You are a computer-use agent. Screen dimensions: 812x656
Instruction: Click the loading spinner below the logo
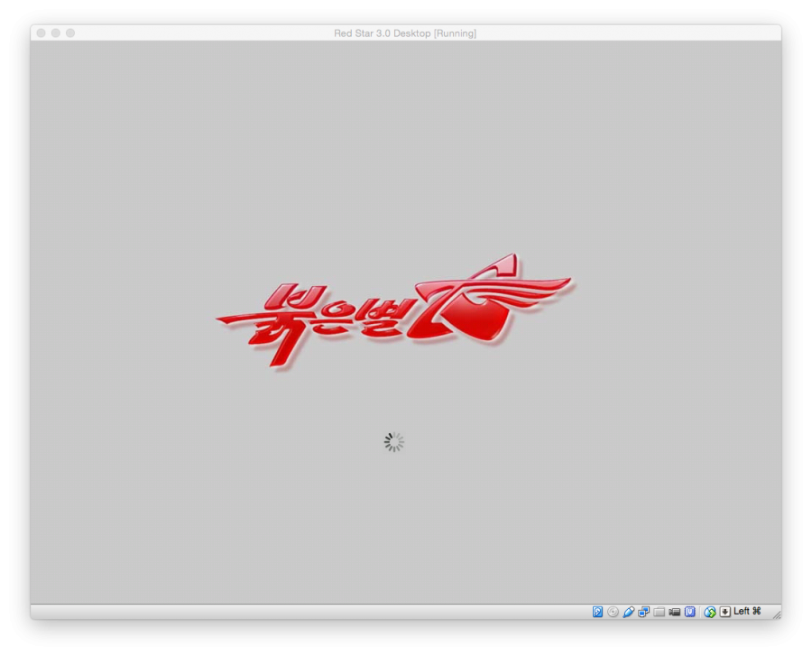(x=393, y=442)
